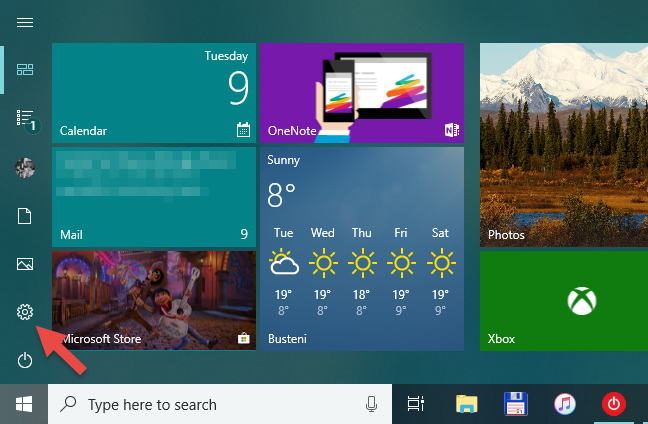Expand the Start hamburger menu
The width and height of the screenshot is (648, 424).
(25, 22)
